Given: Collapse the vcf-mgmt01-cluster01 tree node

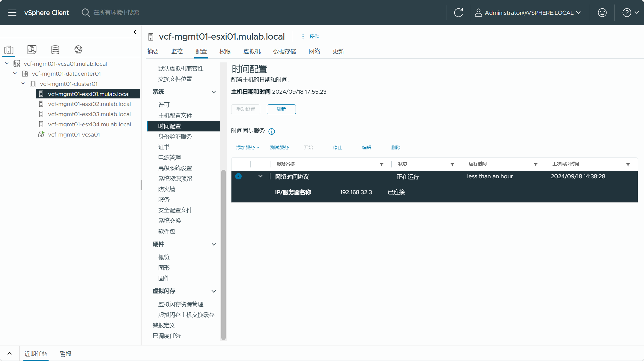Looking at the screenshot, I should 23,84.
